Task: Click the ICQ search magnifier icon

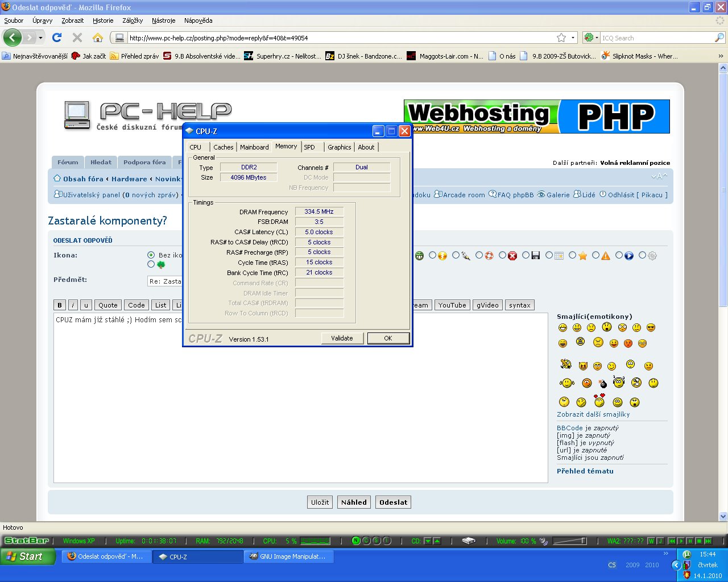Action: click(x=719, y=38)
